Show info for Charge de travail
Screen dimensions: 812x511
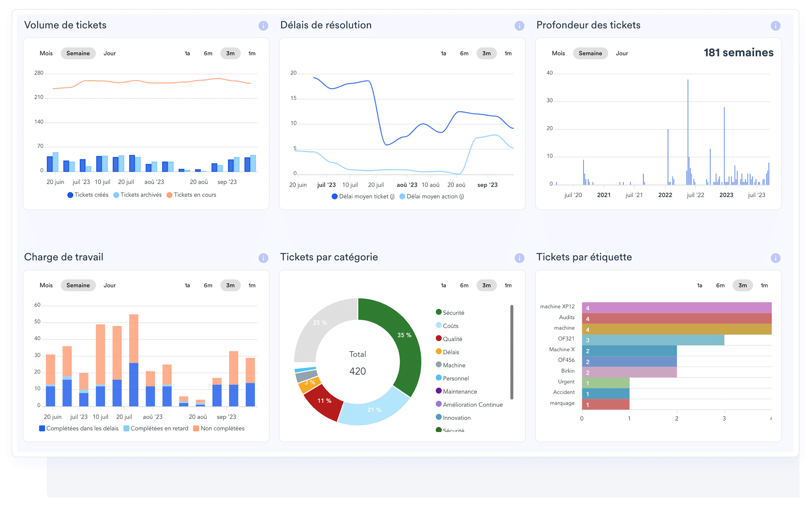coord(263,258)
